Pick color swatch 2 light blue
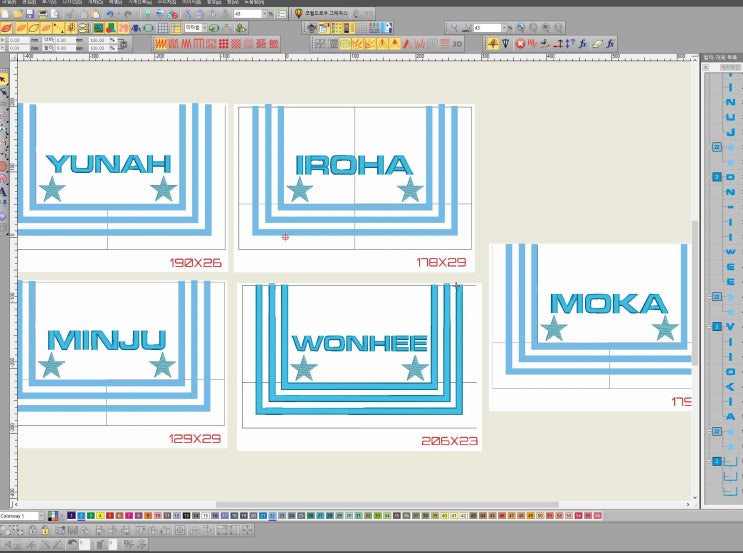 81,516
